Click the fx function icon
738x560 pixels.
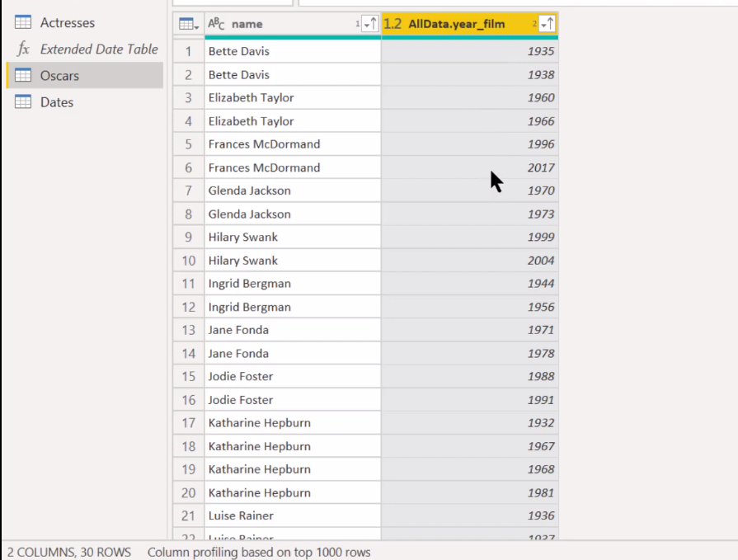click(x=23, y=49)
